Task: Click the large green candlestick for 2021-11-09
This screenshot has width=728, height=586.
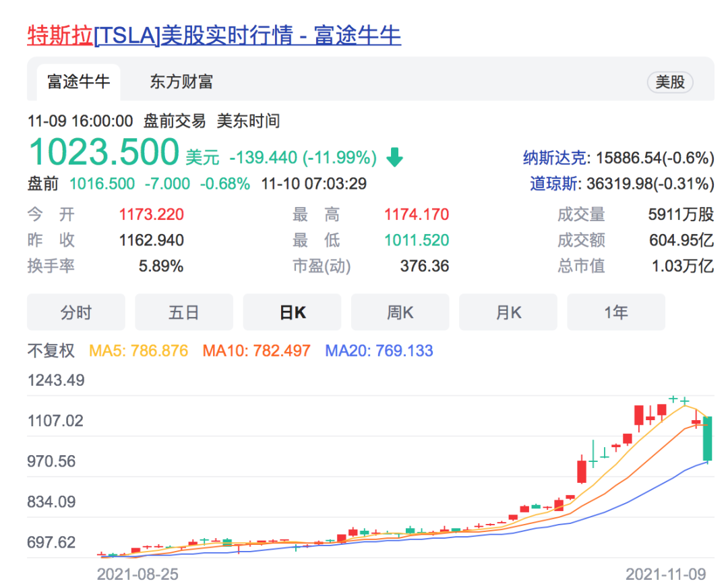Action: point(708,438)
